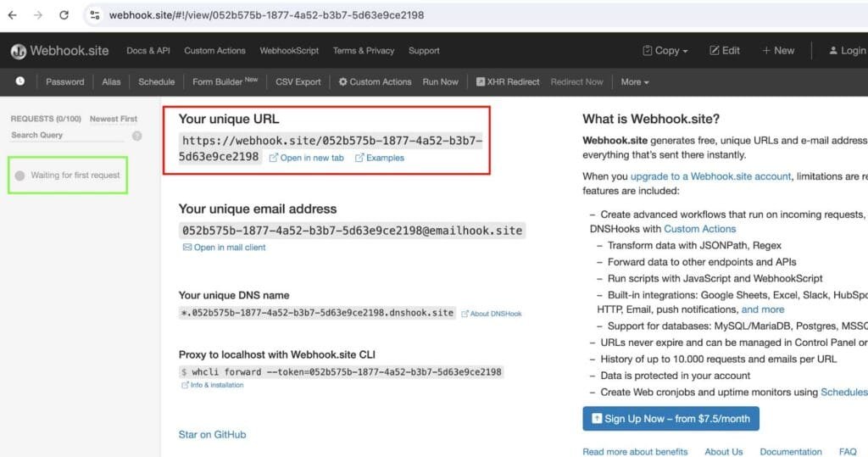Click the Webhook.site logo
The height and width of the screenshot is (457, 868).
click(x=59, y=51)
